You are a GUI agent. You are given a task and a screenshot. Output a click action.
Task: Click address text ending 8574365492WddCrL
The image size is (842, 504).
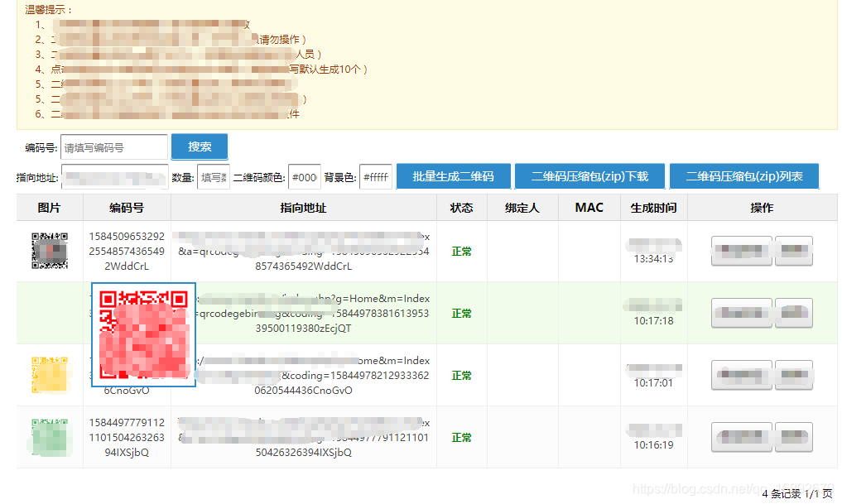(x=303, y=252)
